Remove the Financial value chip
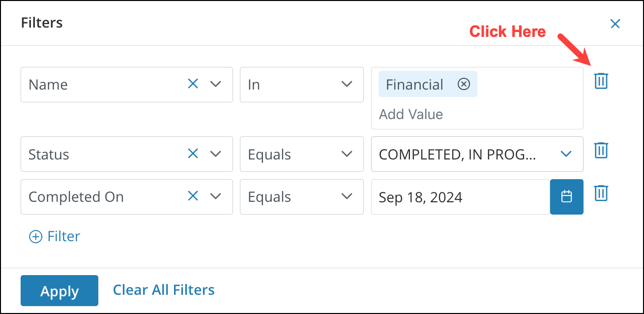Screen dimensions: 644x314 [464, 84]
